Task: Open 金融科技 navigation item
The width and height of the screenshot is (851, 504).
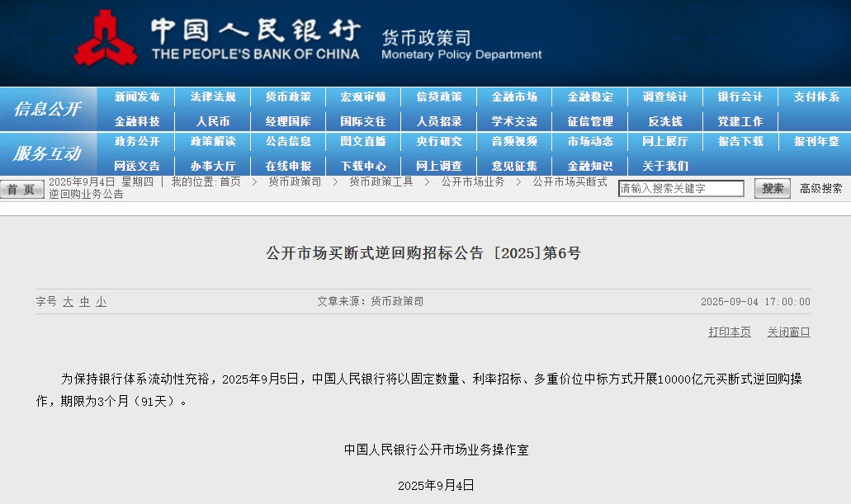Action: pyautogui.click(x=137, y=121)
